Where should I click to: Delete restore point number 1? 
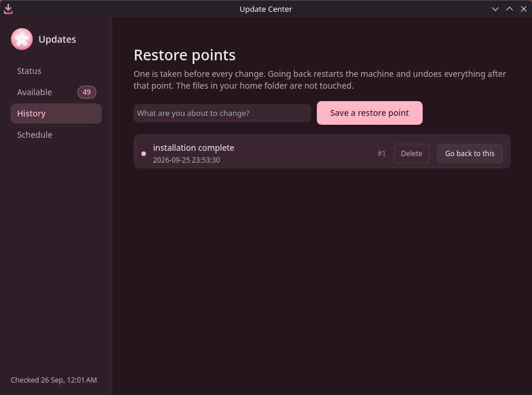(411, 153)
